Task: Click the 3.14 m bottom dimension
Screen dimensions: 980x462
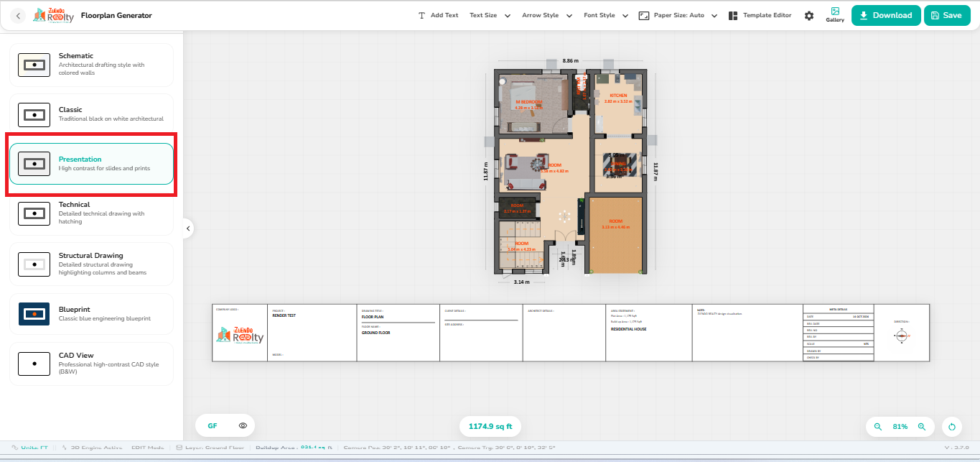Action: click(x=521, y=282)
